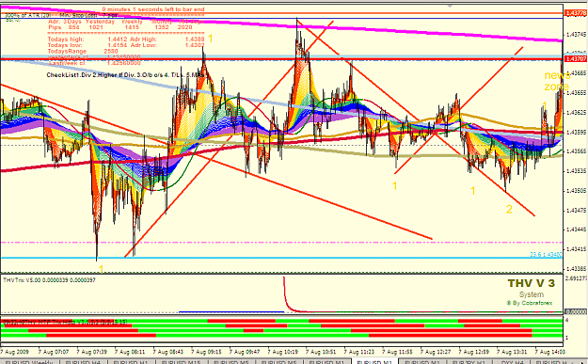Viewport: 588px width, 364px height.
Task: Open the EURUSD H4 chart tab
Action: click(x=84, y=362)
